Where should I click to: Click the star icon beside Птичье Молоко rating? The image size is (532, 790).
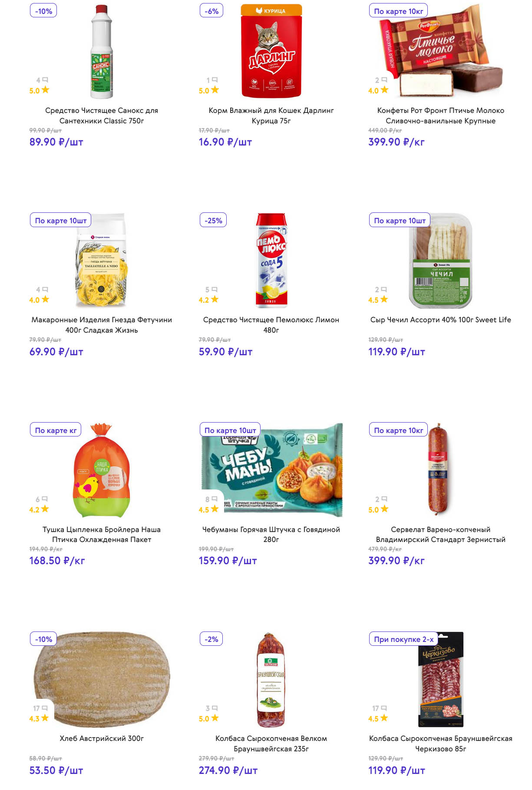tap(384, 90)
